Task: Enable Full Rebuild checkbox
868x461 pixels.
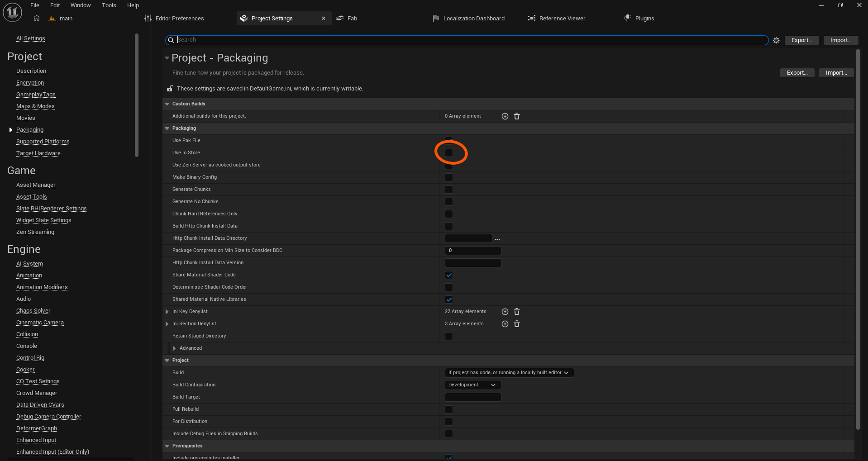Action: (449, 409)
